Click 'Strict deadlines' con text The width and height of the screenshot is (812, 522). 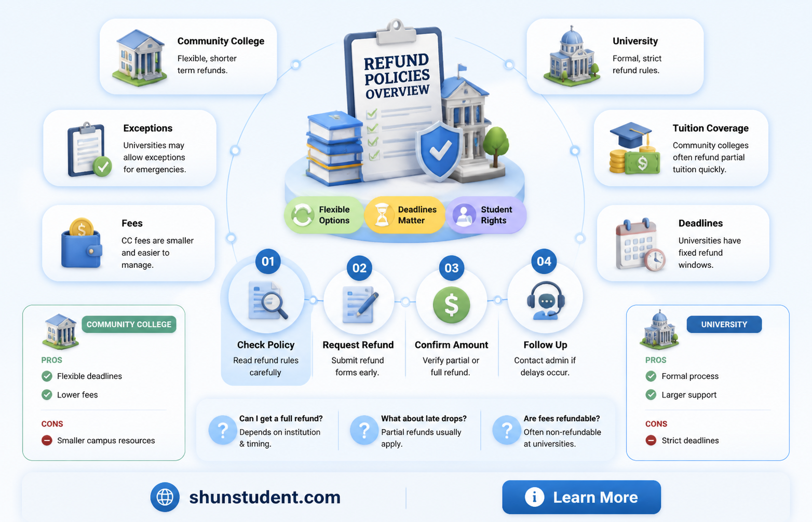click(690, 441)
